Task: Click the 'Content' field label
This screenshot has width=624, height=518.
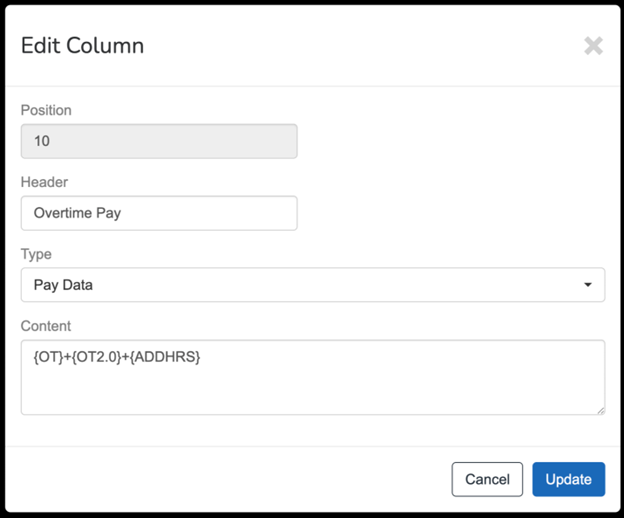Action: click(46, 326)
